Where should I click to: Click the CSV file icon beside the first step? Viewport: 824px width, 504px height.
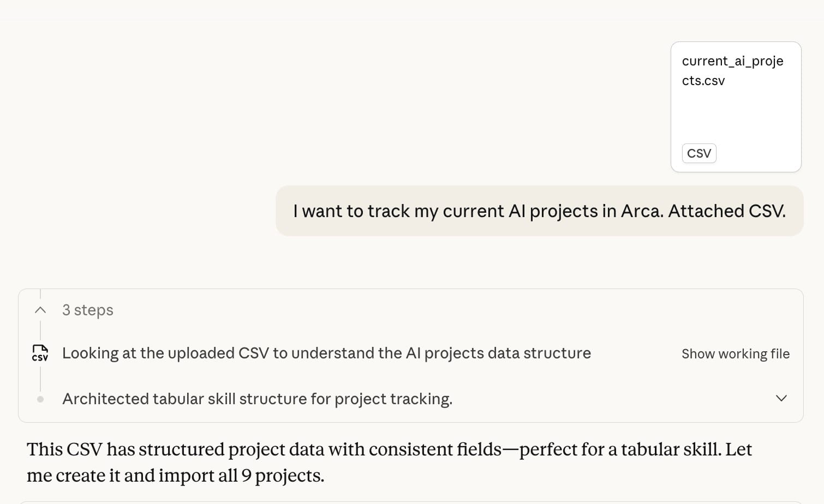pos(40,353)
